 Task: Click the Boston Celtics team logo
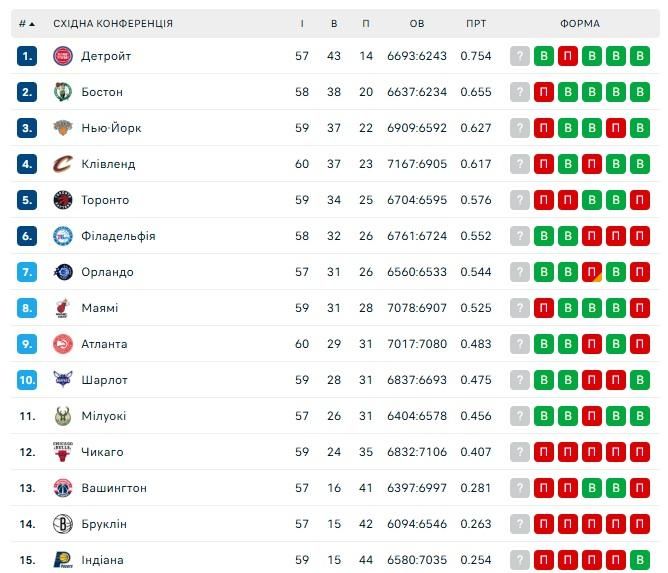click(63, 92)
